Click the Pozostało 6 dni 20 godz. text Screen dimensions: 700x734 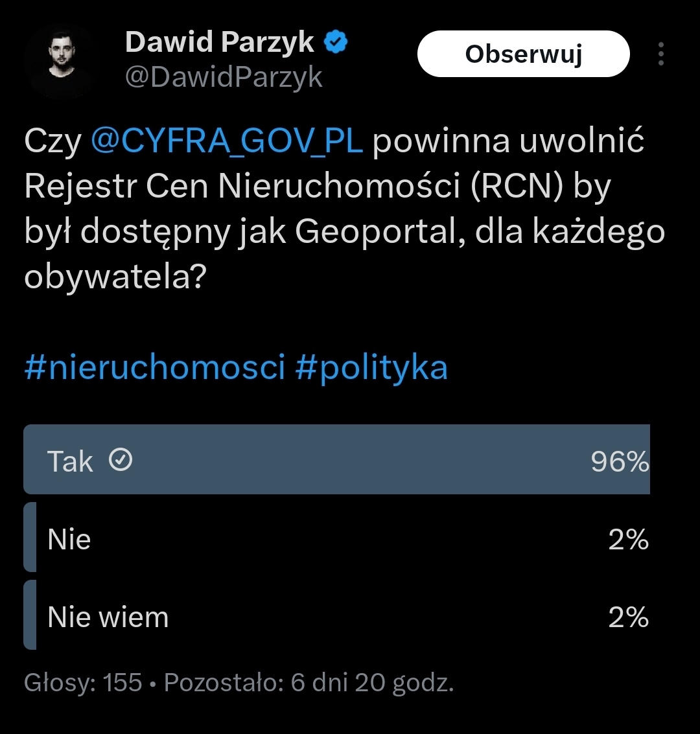tap(309, 682)
